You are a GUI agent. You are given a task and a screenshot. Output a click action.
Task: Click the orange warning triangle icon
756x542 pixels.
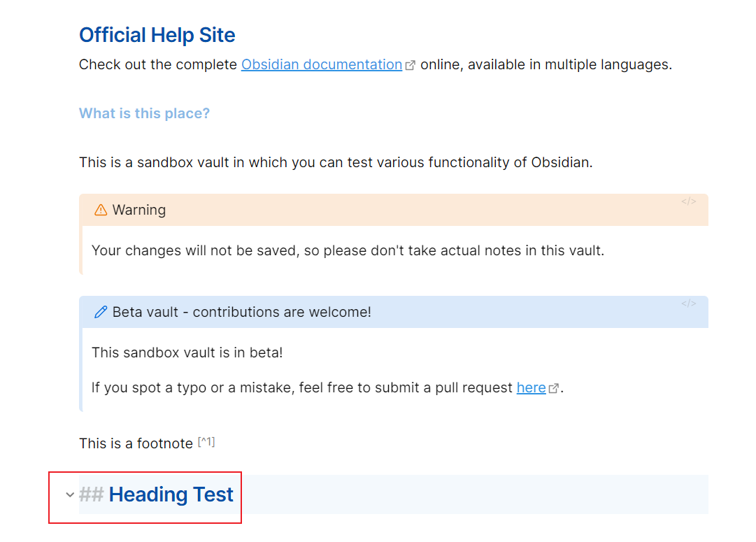(x=101, y=210)
